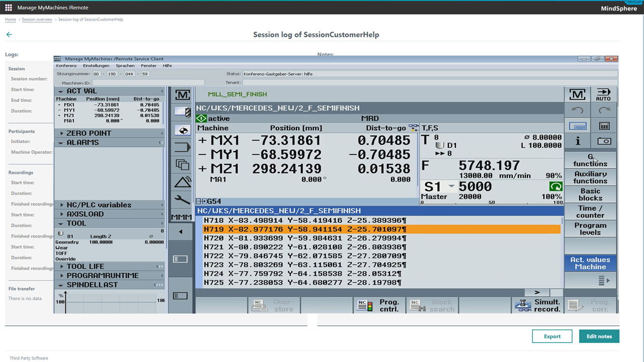Click the camera screenshot icon

(603, 141)
